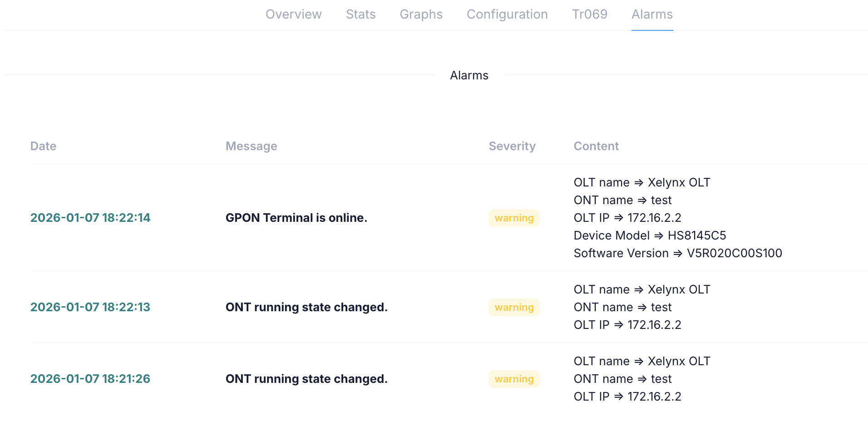The height and width of the screenshot is (421, 868).
Task: Click the Alarms tab
Action: [652, 15]
